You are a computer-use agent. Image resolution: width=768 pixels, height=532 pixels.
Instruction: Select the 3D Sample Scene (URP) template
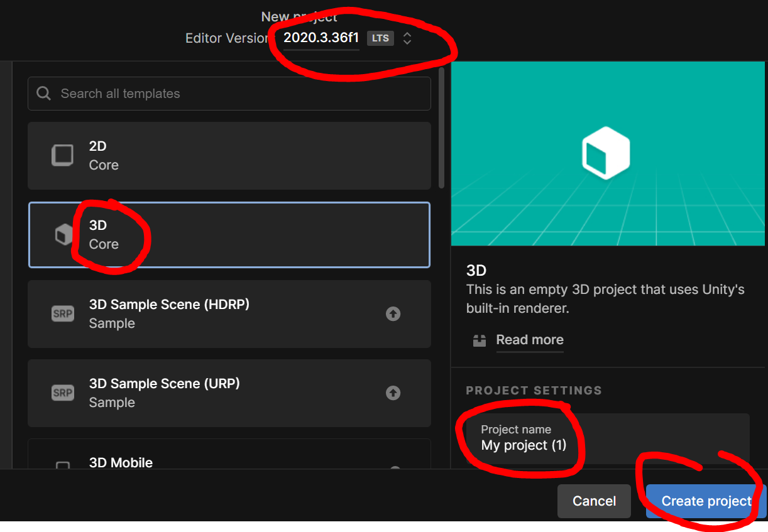point(229,393)
